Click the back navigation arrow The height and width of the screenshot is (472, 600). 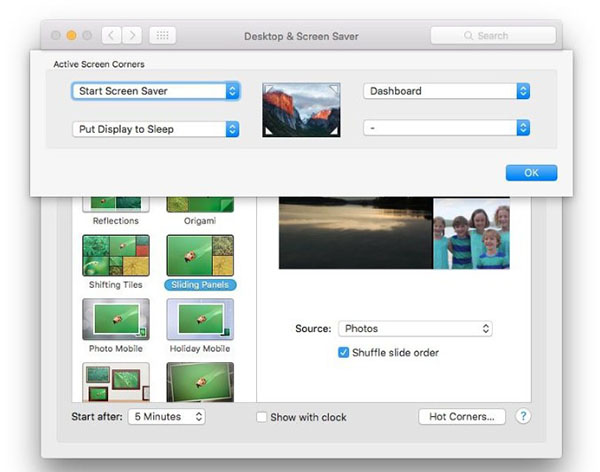click(110, 35)
